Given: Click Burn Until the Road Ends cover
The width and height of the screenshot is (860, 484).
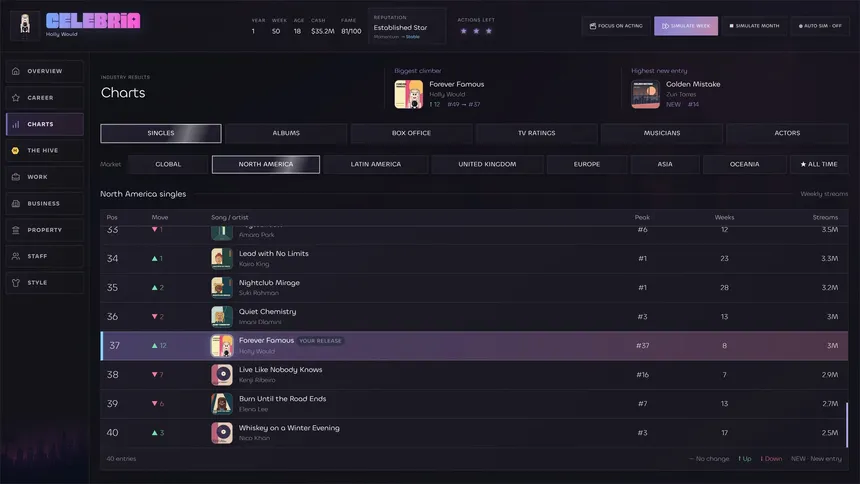Looking at the screenshot, I should coord(222,404).
